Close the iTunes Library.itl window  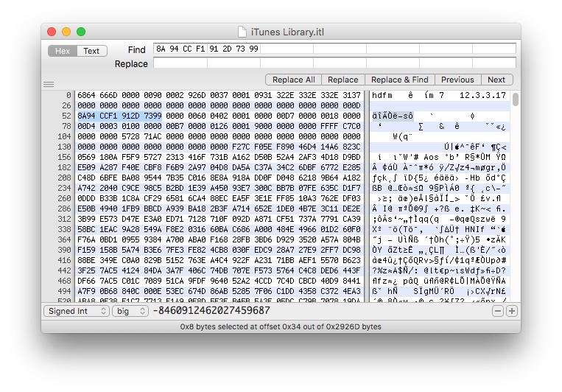[52, 32]
